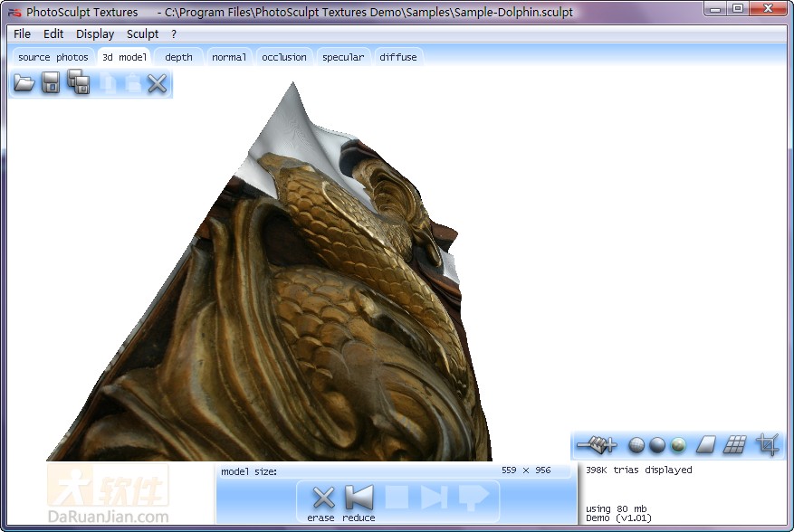Click the 'using 80 mb' memory text

[617, 508]
